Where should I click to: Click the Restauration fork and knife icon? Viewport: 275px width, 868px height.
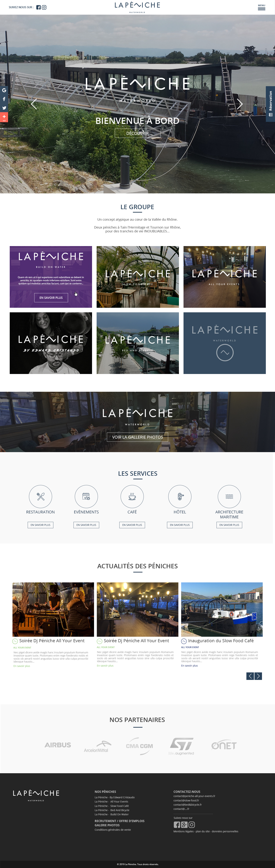(x=41, y=496)
